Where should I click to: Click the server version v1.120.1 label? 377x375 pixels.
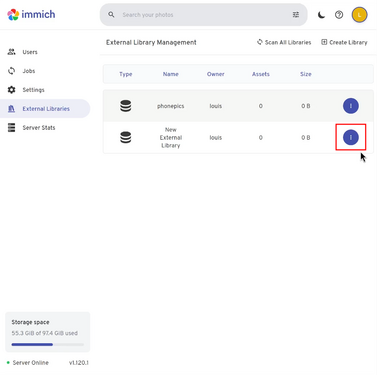pos(79,363)
